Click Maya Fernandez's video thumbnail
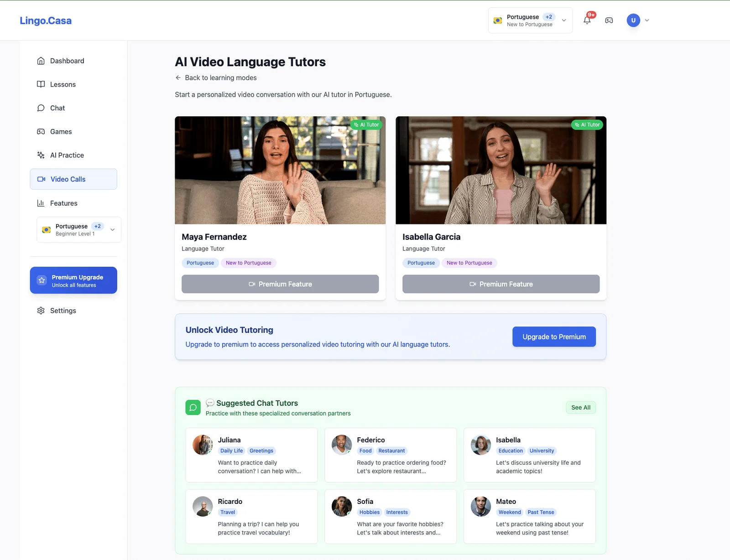Screen dimensions: 730x560 pyautogui.click(x=280, y=170)
